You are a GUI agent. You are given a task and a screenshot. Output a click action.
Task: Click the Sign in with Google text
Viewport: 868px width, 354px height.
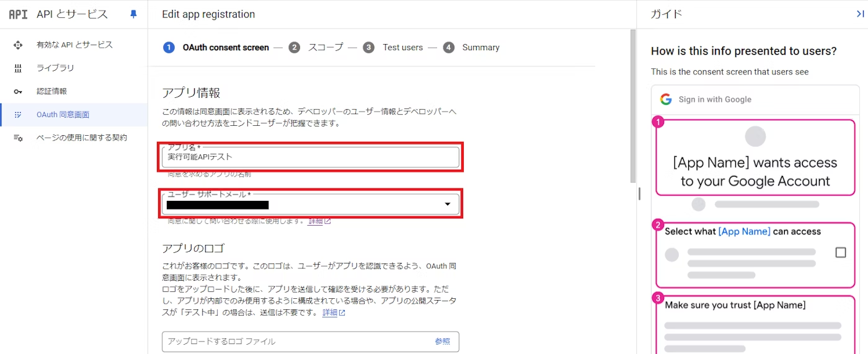715,99
